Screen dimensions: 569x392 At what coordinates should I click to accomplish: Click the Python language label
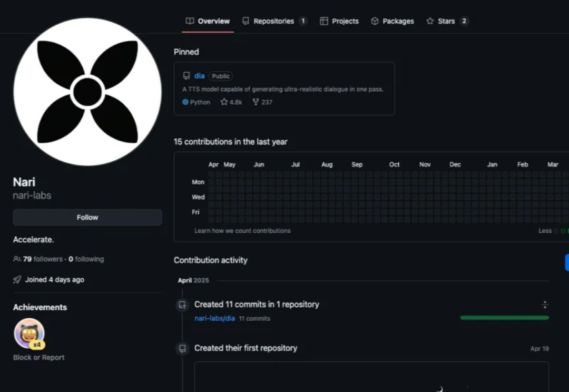tap(200, 102)
